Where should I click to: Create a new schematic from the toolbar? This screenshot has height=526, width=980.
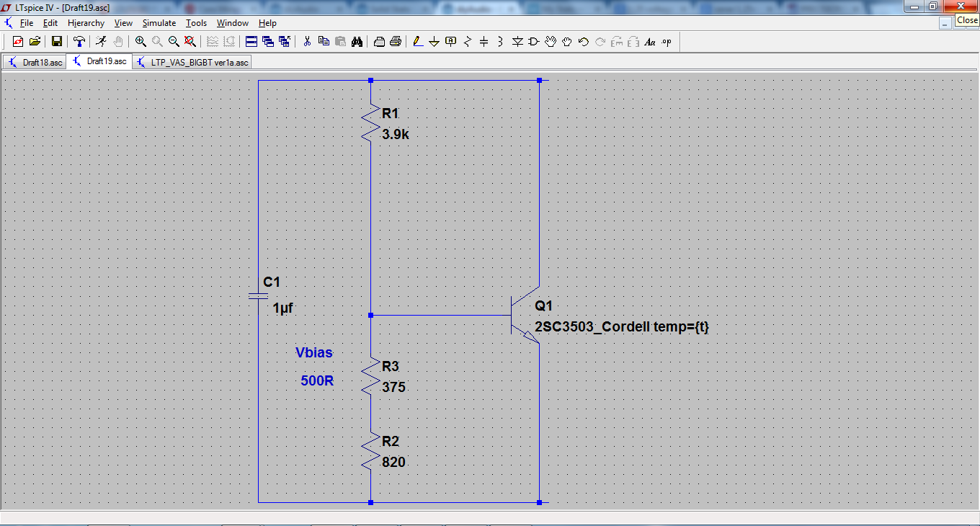(x=18, y=42)
